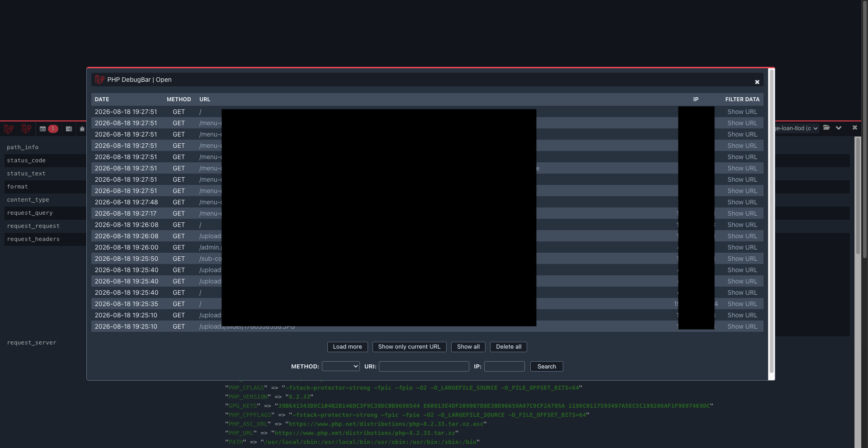
Task: Click the first Laravel logo in the debugbar
Action: pyautogui.click(x=9, y=129)
